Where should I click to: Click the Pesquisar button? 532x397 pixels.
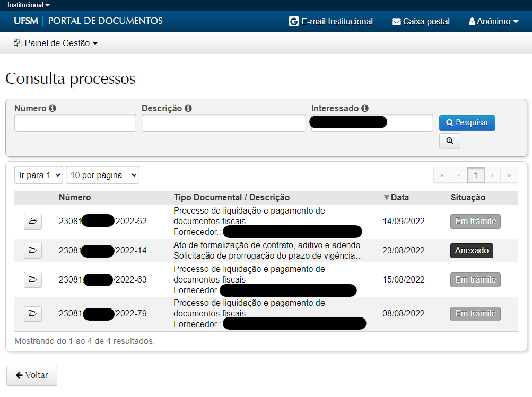(x=467, y=122)
